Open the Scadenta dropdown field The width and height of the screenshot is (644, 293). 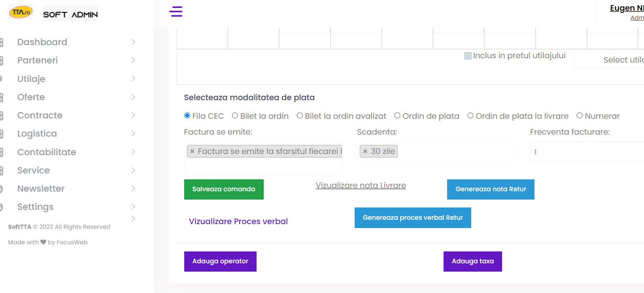[455, 152]
